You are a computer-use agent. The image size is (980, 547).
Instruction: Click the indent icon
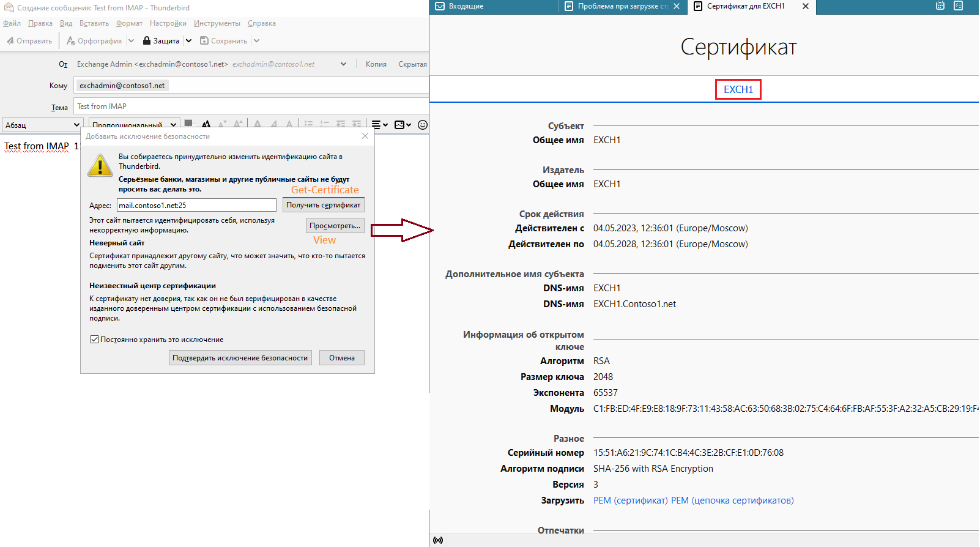click(x=356, y=124)
